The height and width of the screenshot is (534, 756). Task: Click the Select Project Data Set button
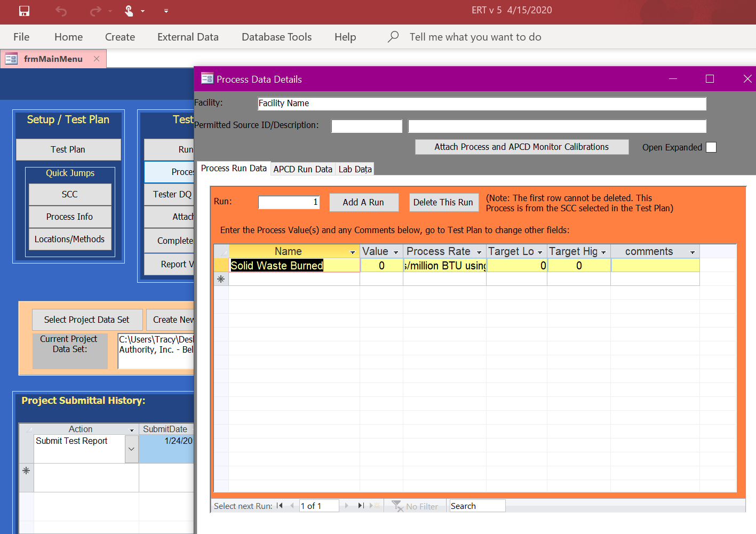[87, 320]
